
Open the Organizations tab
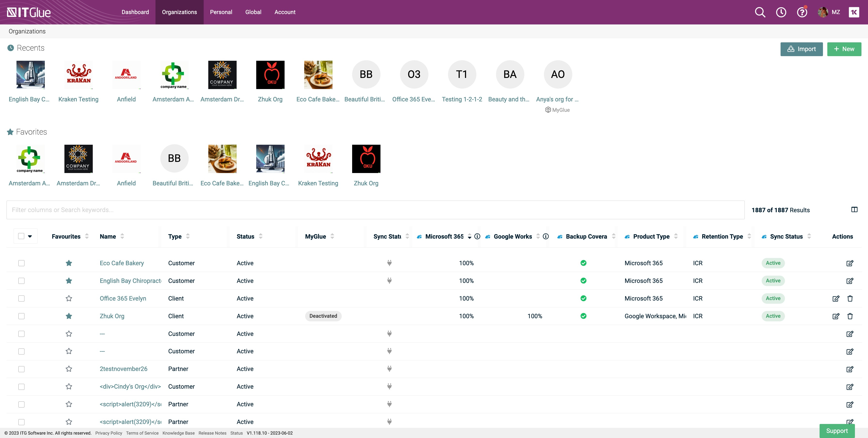pyautogui.click(x=179, y=12)
